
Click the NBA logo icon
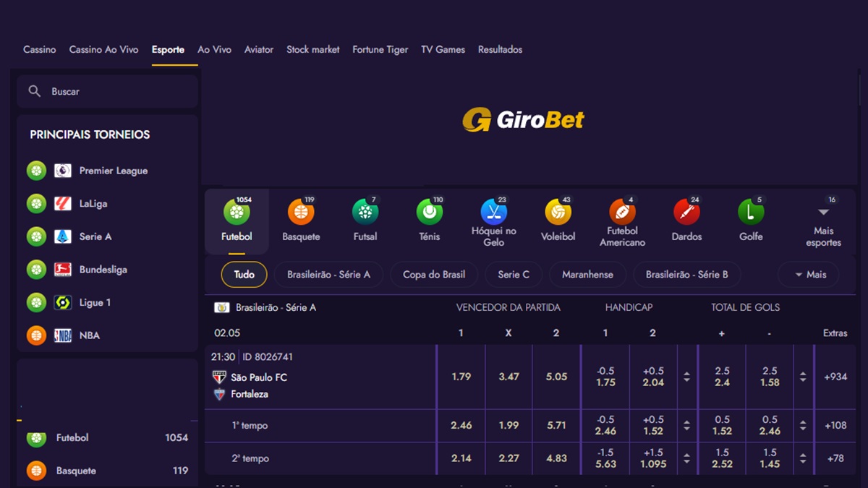pyautogui.click(x=63, y=335)
